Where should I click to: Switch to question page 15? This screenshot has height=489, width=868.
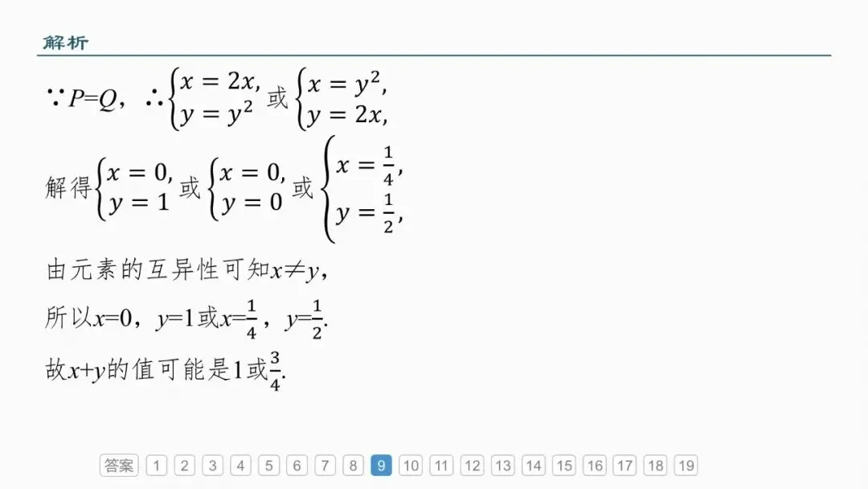point(564,465)
